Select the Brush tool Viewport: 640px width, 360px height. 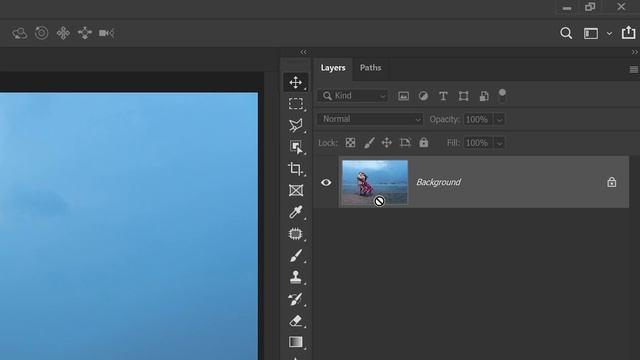pyautogui.click(x=296, y=256)
